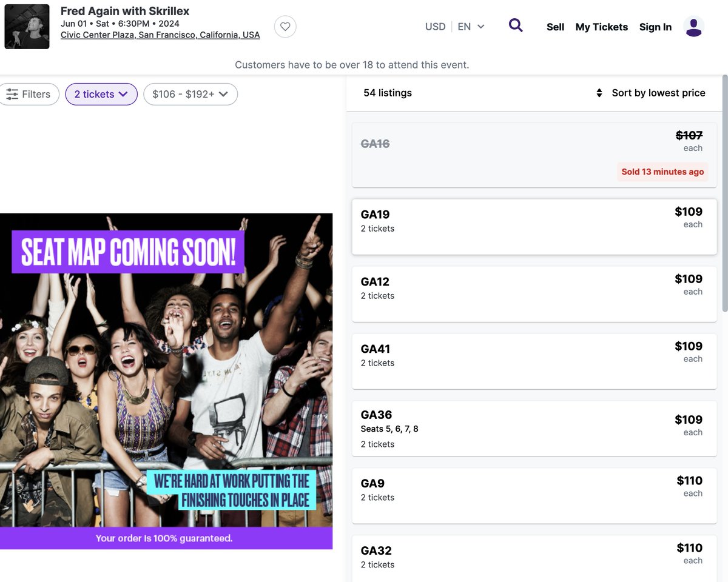The image size is (728, 582).
Task: Click the Fred Again with Skrillex title
Action: (x=125, y=11)
